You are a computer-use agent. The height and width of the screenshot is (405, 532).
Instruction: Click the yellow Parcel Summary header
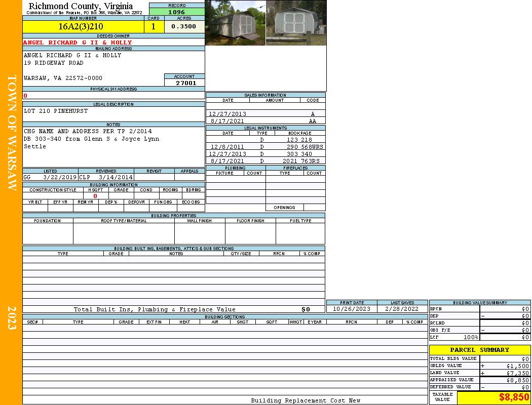(x=479, y=350)
